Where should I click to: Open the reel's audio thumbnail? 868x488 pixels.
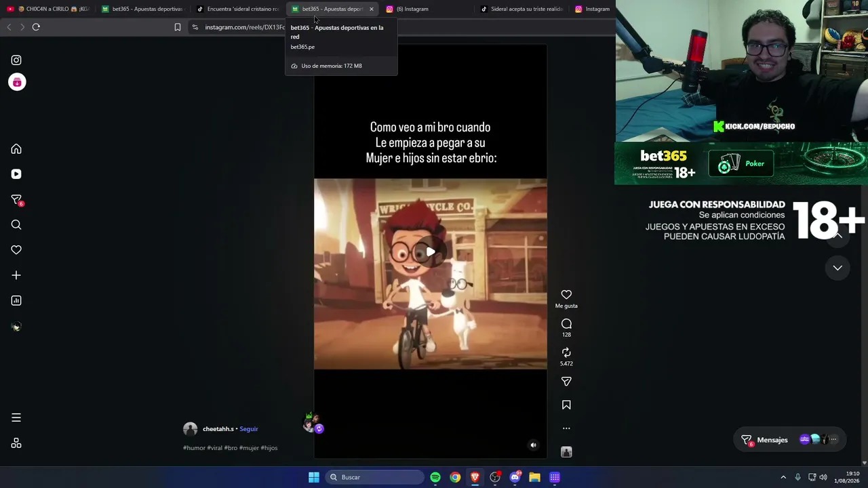(x=566, y=452)
